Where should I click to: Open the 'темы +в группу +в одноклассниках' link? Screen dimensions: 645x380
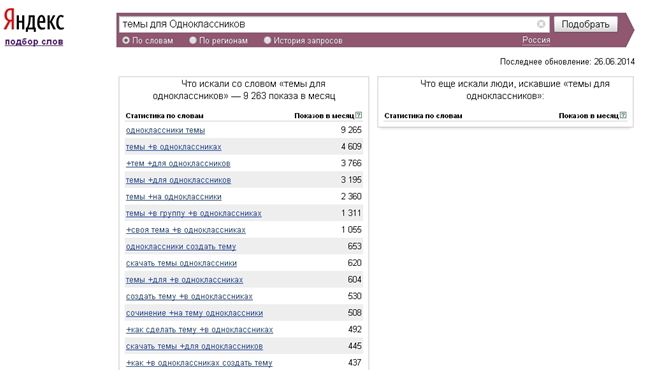pos(194,213)
